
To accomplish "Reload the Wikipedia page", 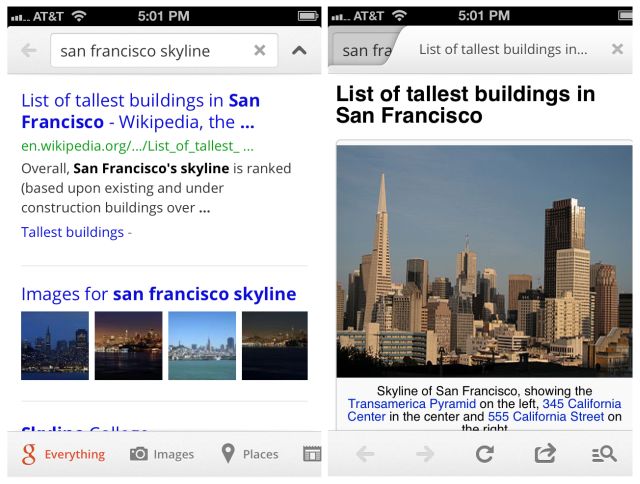I will pos(484,454).
